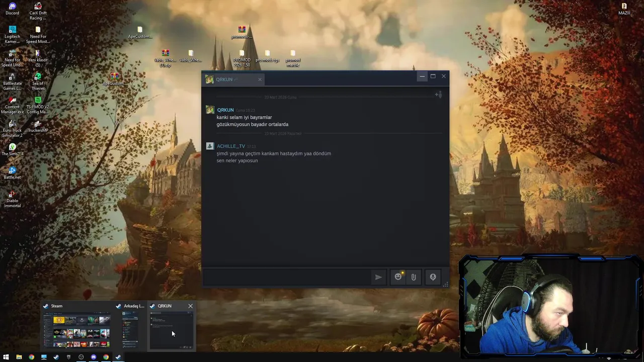Image resolution: width=644 pixels, height=362 pixels.
Task: Select promod marble folder
Action: (293, 58)
